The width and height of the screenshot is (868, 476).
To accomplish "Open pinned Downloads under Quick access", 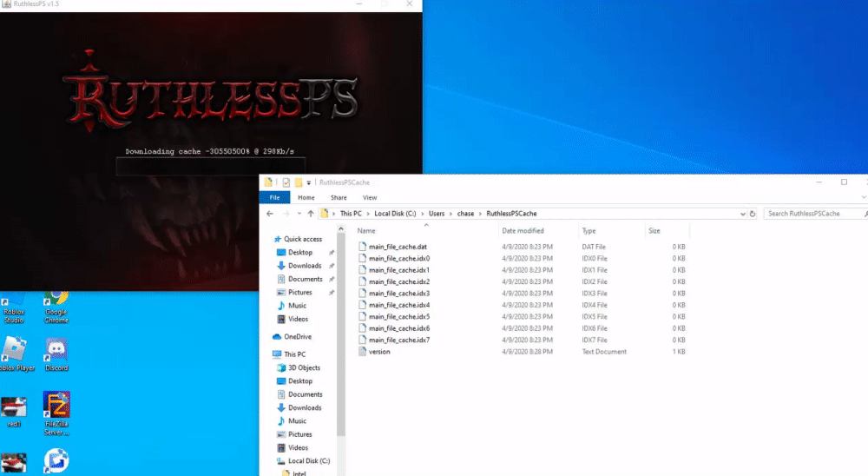I will coord(305,266).
